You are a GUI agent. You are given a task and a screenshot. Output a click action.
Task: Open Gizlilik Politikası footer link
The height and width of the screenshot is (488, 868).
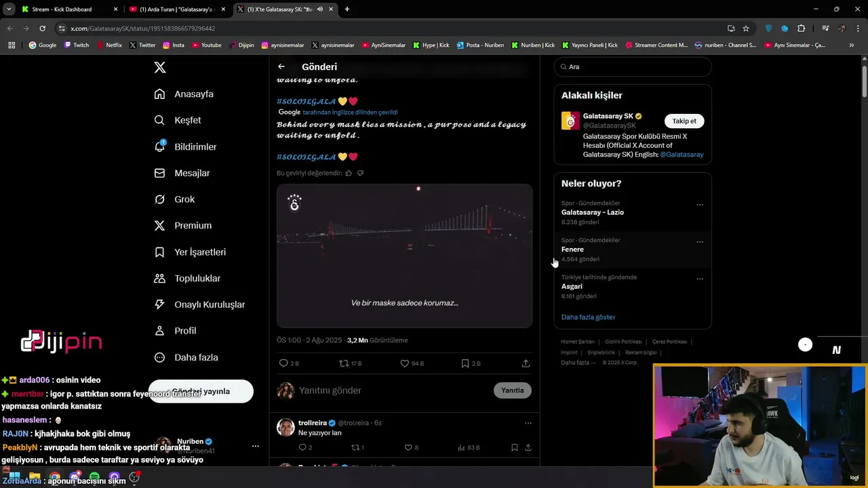click(x=623, y=342)
